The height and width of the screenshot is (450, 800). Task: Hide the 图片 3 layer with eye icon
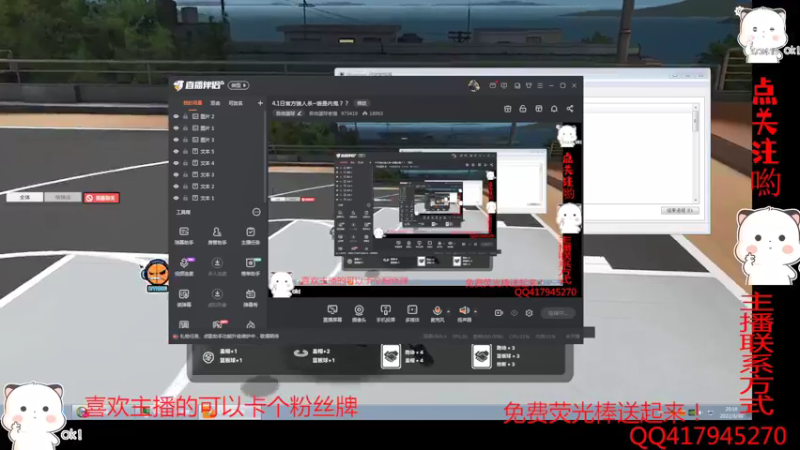177,140
